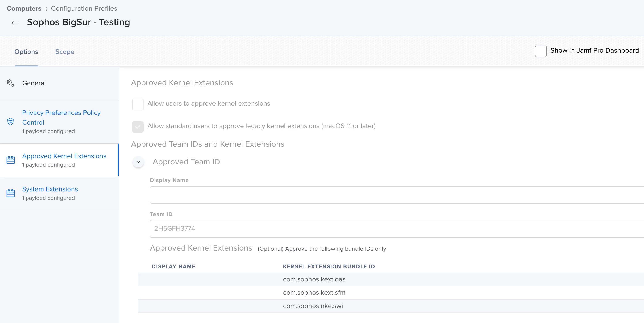Image resolution: width=644 pixels, height=323 pixels.
Task: Open the General payload section
Action: 59,83
